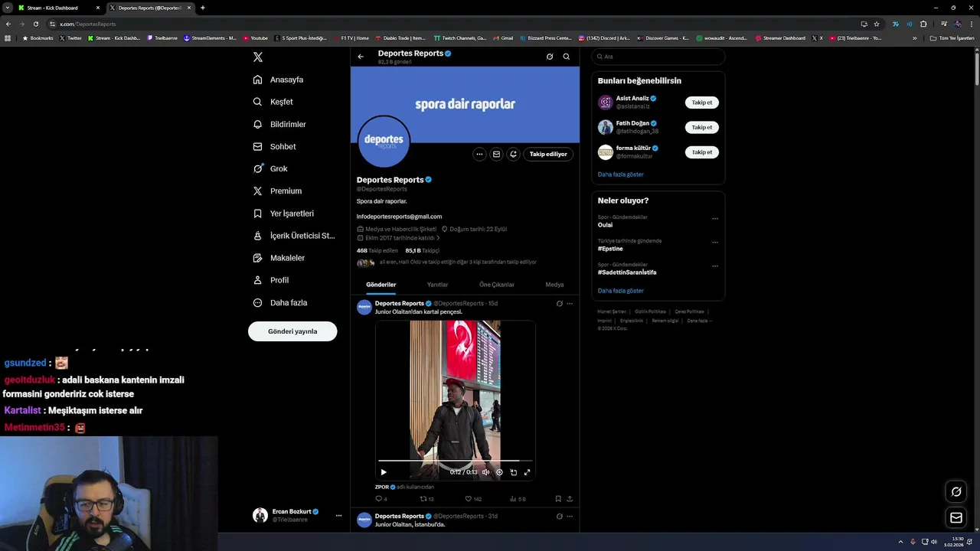Viewport: 980px width, 551px height.
Task: Click the Ara search field
Action: point(658,57)
